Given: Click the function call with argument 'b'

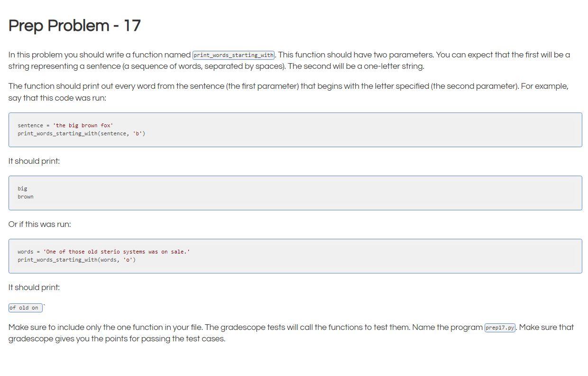Looking at the screenshot, I should tap(82, 133).
